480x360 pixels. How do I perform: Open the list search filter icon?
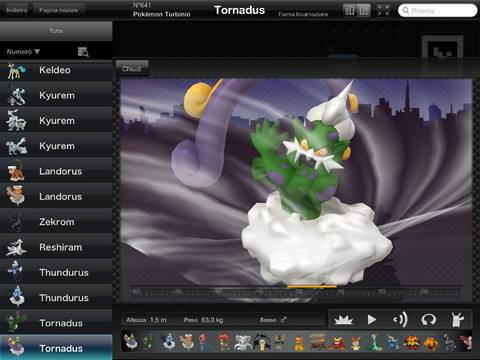click(83, 52)
